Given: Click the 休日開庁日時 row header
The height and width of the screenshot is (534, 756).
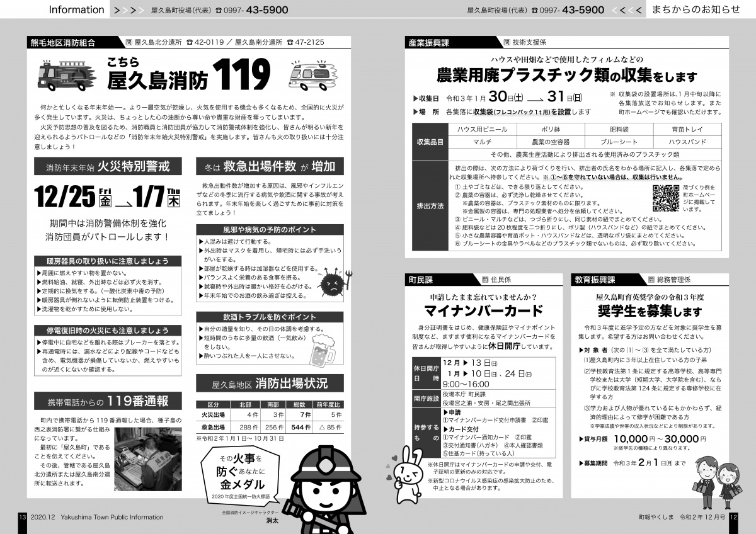Looking at the screenshot, I should (x=425, y=373).
